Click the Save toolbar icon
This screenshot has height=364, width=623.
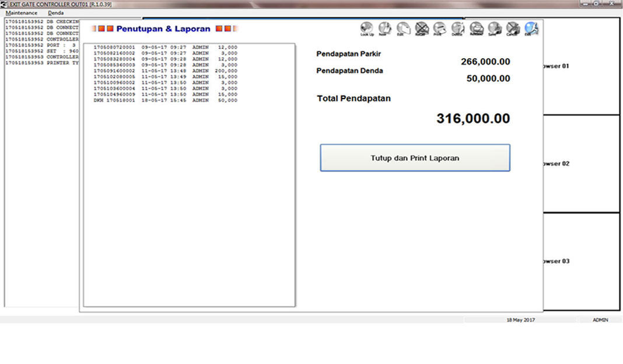[x=495, y=28]
